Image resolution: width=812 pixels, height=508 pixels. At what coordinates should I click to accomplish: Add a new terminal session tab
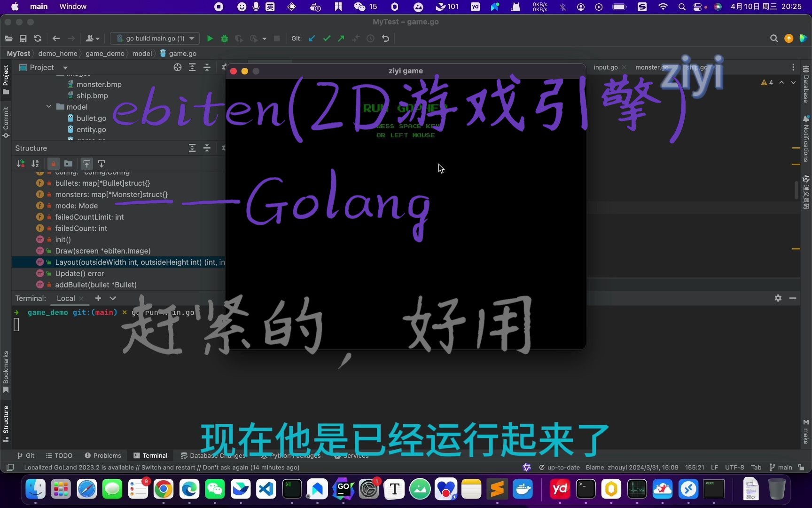click(98, 298)
